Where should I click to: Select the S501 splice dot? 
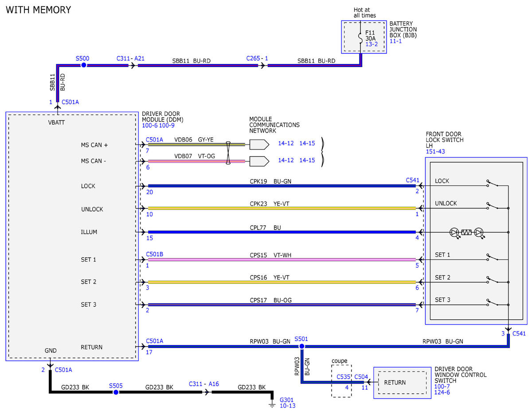coord(301,346)
